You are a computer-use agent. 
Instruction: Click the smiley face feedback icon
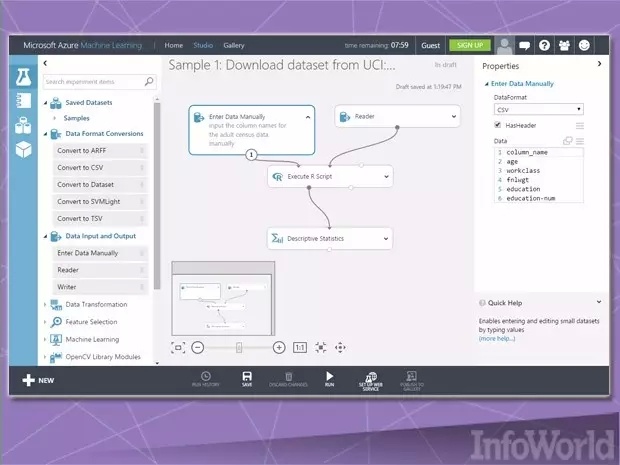tap(584, 45)
